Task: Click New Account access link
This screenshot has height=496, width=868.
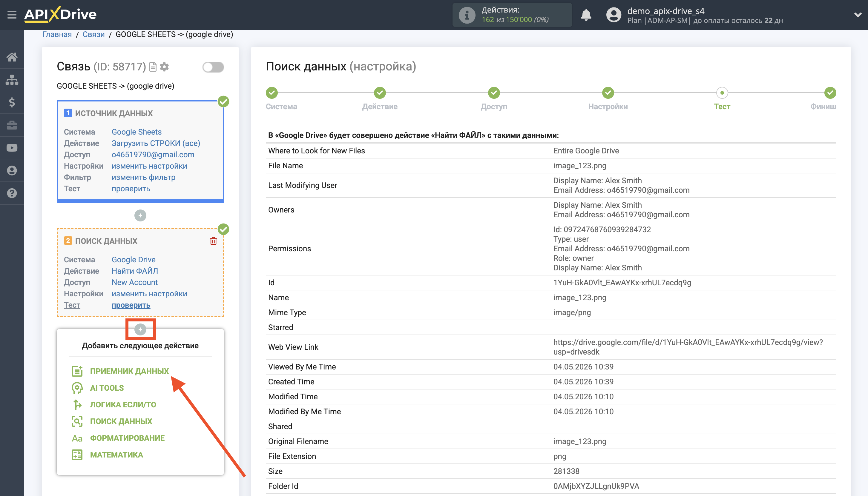Action: [x=135, y=282]
